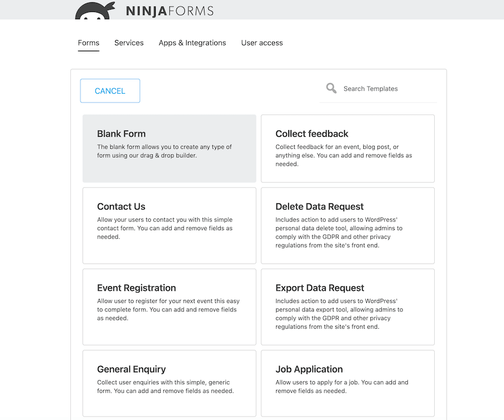The height and width of the screenshot is (420, 504).
Task: Click the Blank Form heading text
Action: pyautogui.click(x=120, y=134)
